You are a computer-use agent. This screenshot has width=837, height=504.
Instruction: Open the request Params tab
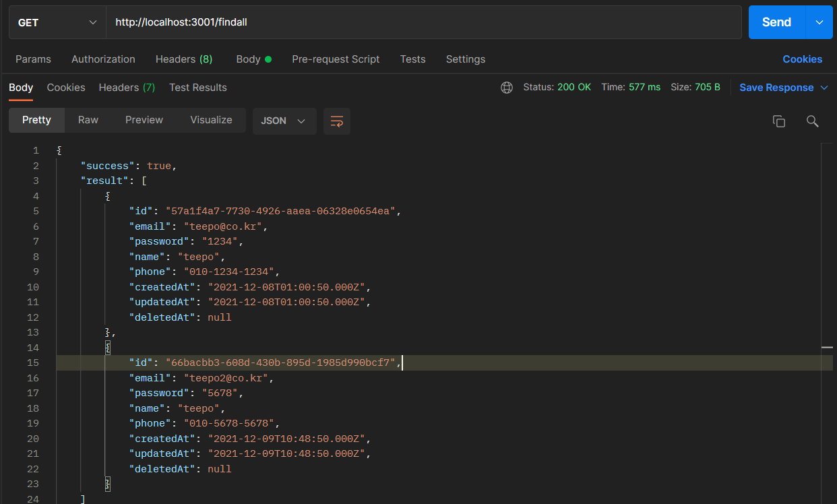click(x=33, y=59)
